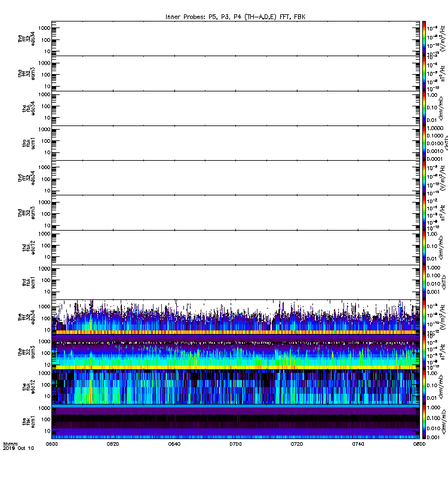Click the 10 tick on the thd fbk edc12 axis
The height and width of the screenshot is (478, 448).
click(x=47, y=257)
